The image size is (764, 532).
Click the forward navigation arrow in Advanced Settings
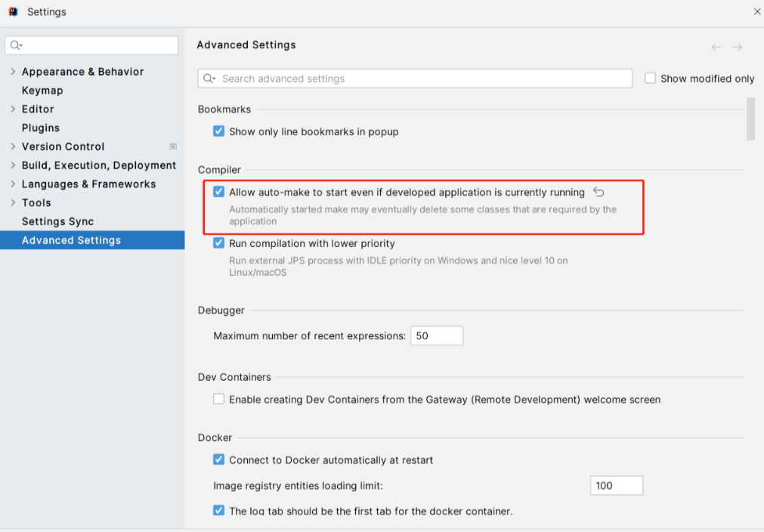[737, 48]
